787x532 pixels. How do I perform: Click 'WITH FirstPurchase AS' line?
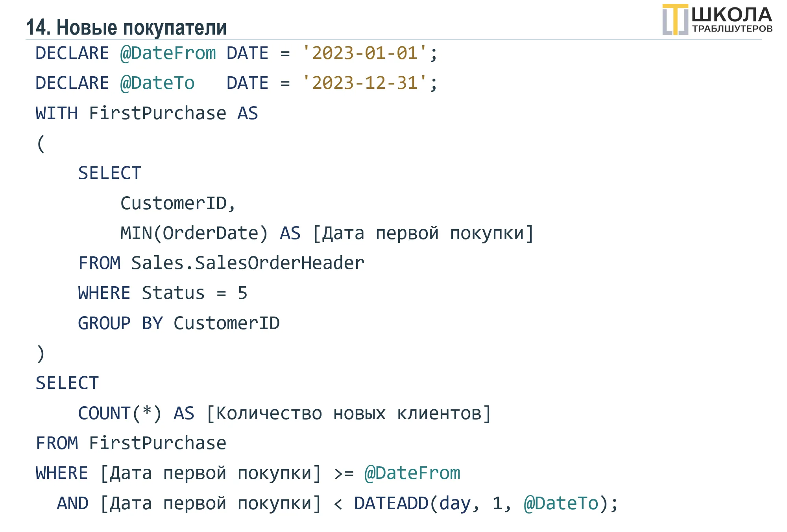coord(147,113)
